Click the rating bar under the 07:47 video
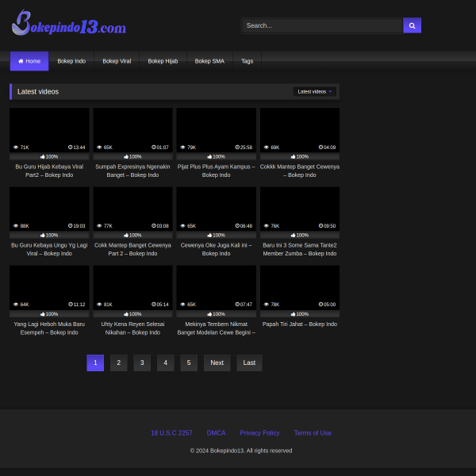476x476 pixels. tap(216, 314)
